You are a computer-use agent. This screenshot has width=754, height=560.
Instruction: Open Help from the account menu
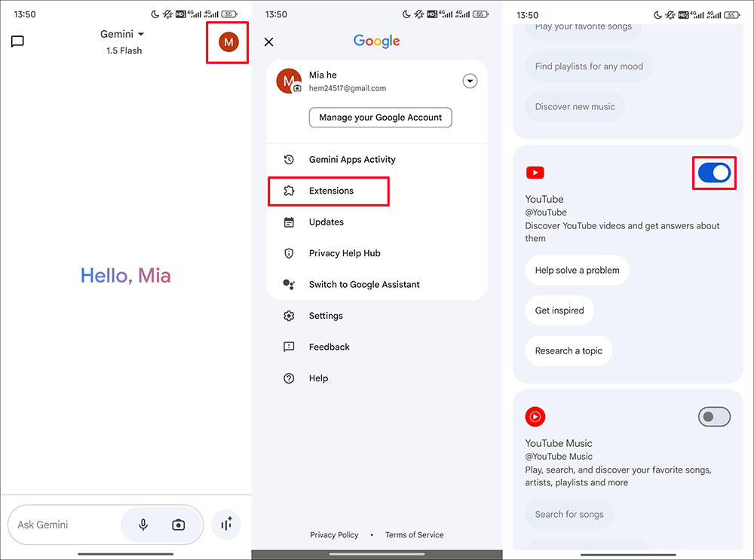click(x=377, y=378)
